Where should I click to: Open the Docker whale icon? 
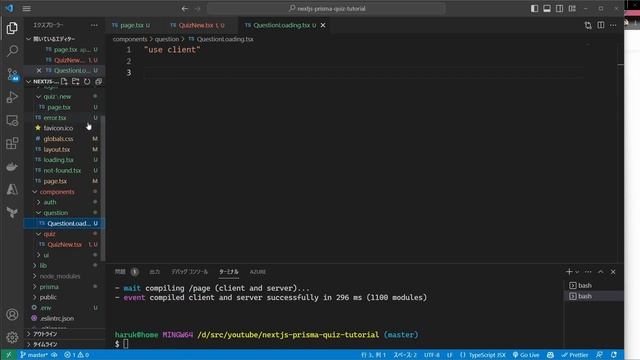click(x=12, y=167)
